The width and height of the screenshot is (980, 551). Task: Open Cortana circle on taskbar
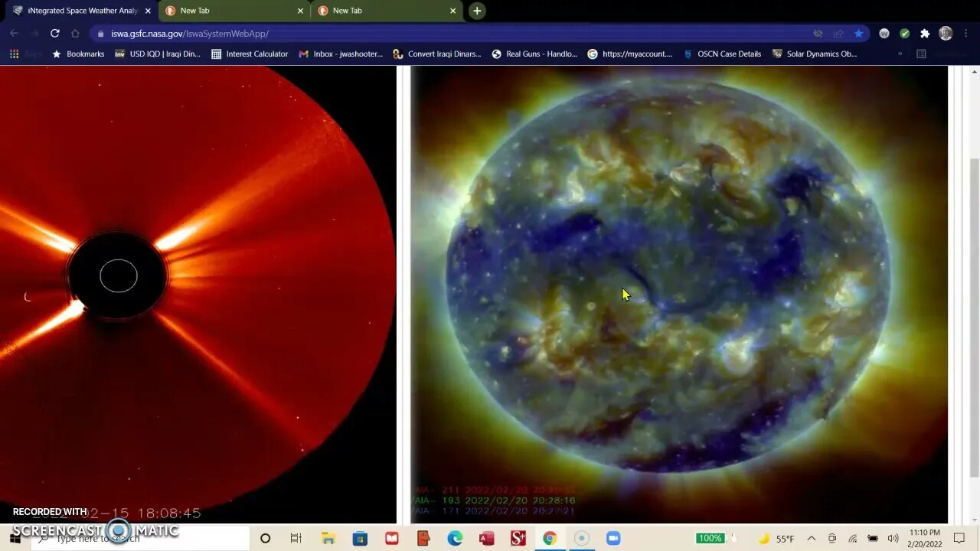pyautogui.click(x=265, y=538)
